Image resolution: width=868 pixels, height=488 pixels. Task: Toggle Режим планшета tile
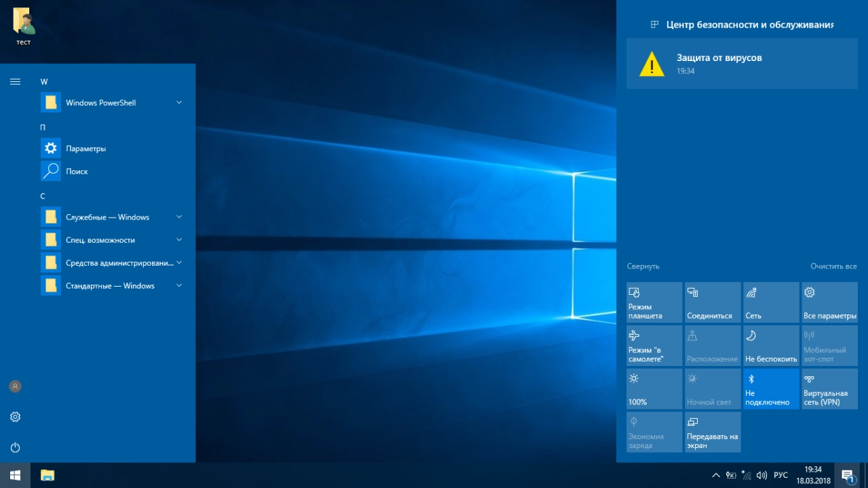click(x=654, y=302)
